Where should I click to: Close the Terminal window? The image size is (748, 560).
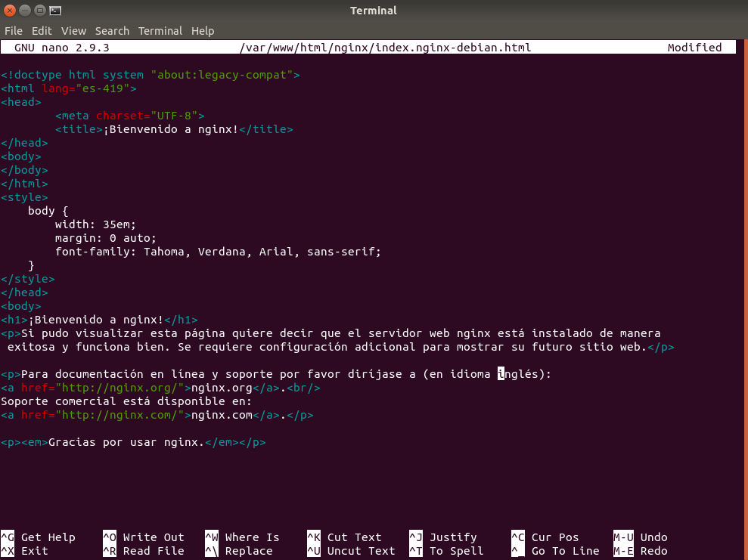[x=10, y=11]
